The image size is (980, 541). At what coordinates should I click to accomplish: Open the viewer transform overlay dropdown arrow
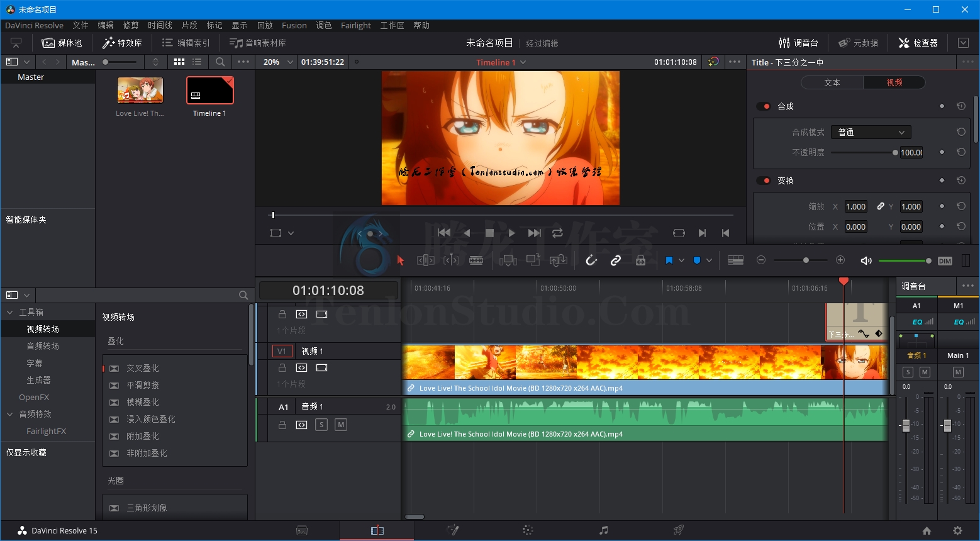[291, 233]
